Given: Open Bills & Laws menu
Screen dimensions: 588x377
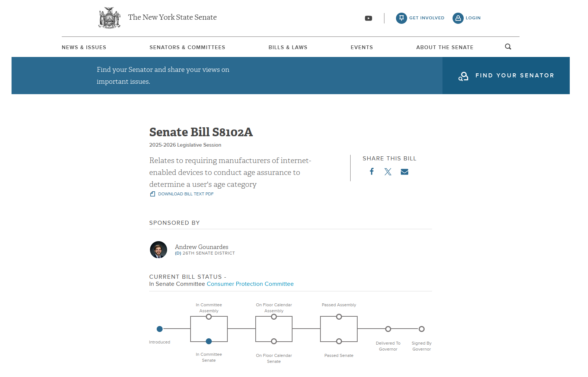Looking at the screenshot, I should pos(288,47).
